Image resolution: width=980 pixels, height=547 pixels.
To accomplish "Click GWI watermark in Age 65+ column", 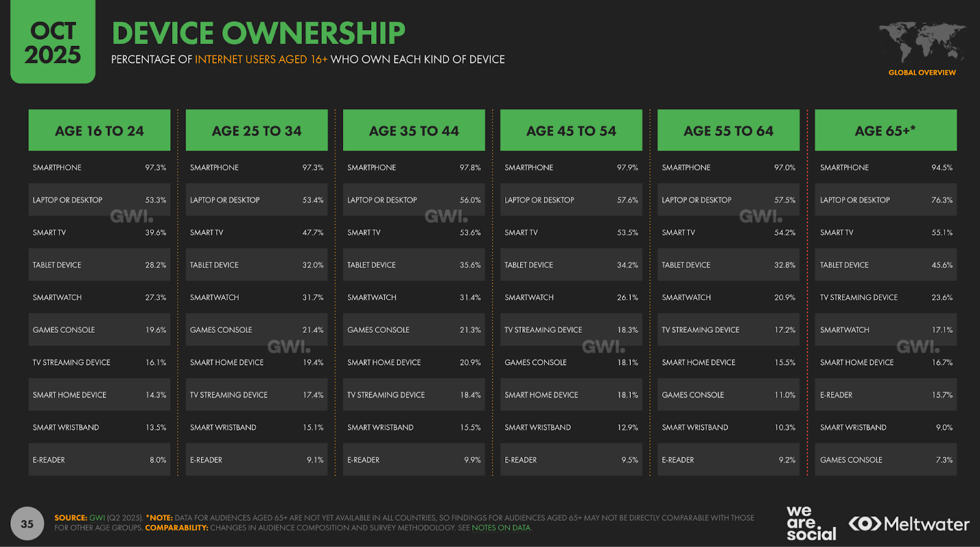I will 918,347.
